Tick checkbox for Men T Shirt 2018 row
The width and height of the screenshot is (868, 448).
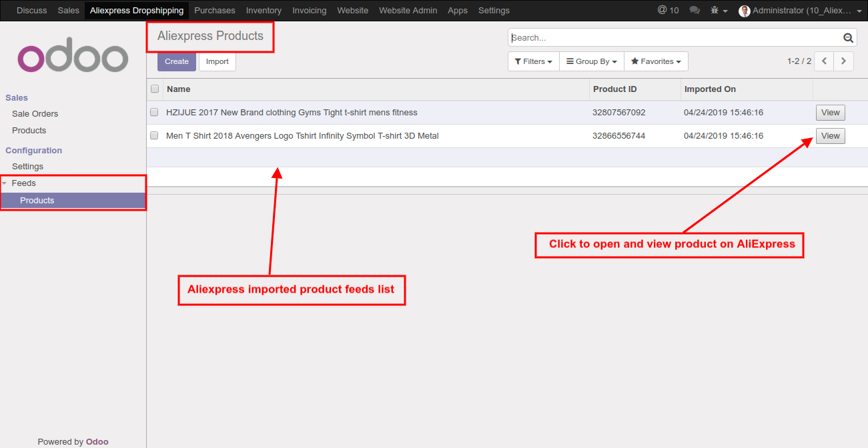[154, 135]
